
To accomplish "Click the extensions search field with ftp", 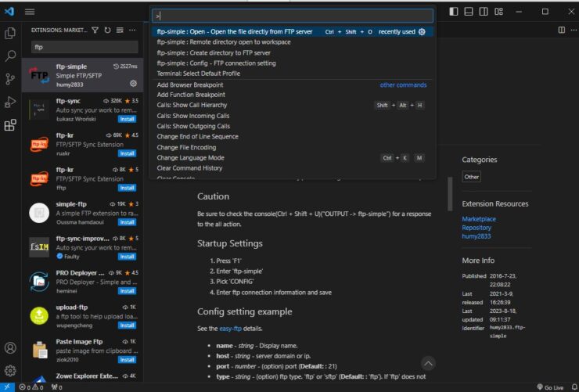I will click(x=85, y=47).
